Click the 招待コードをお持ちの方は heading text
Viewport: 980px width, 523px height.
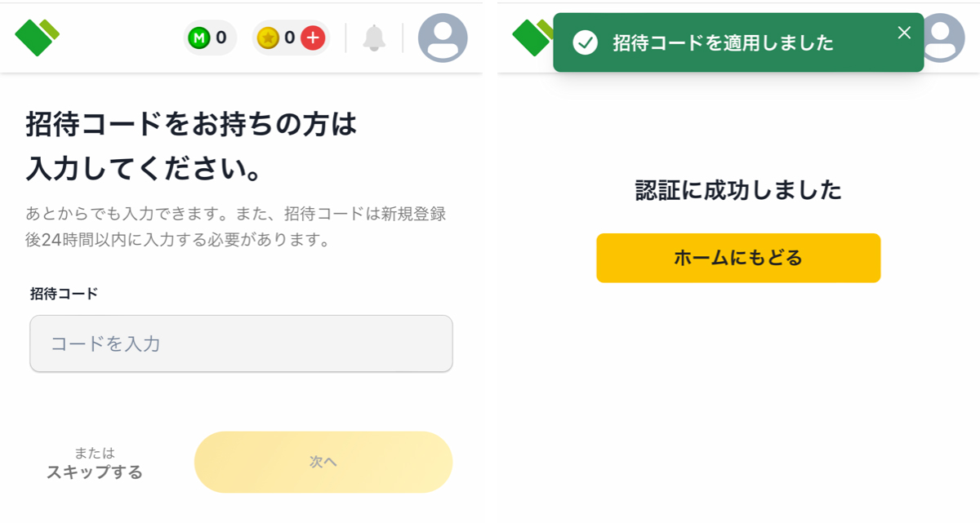click(192, 125)
